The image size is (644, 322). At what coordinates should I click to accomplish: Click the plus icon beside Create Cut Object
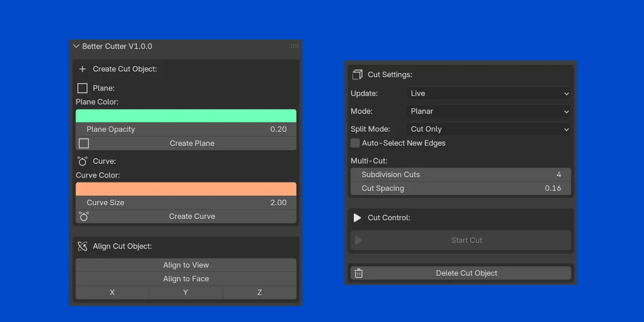pyautogui.click(x=82, y=69)
